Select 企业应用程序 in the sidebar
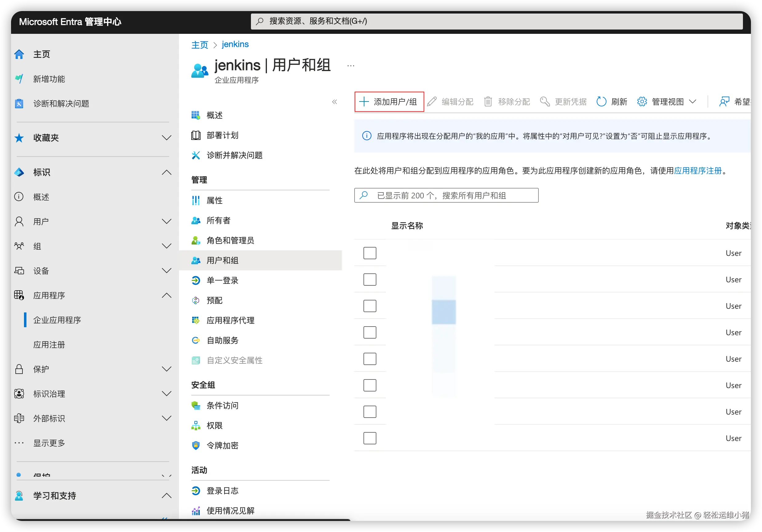762x532 pixels. [x=57, y=320]
